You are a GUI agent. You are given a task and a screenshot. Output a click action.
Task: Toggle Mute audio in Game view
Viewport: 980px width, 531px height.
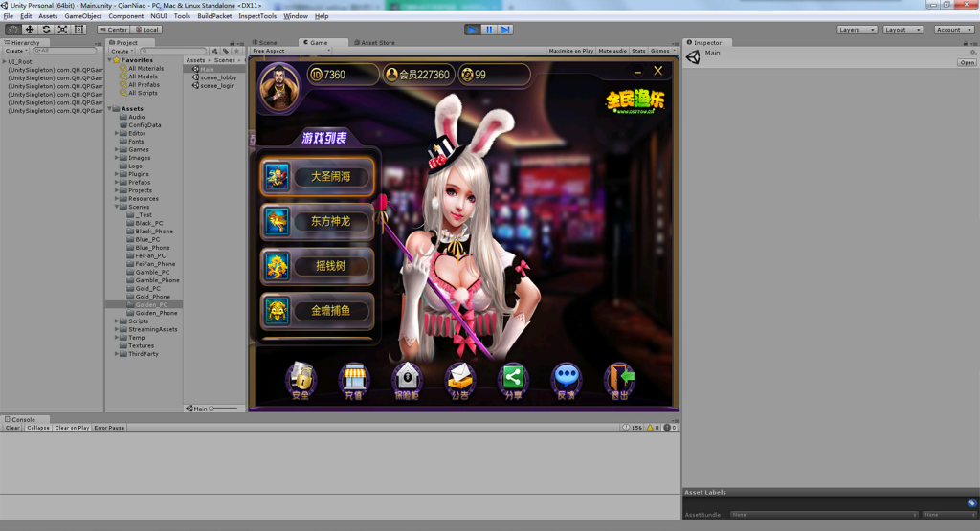[x=612, y=51]
